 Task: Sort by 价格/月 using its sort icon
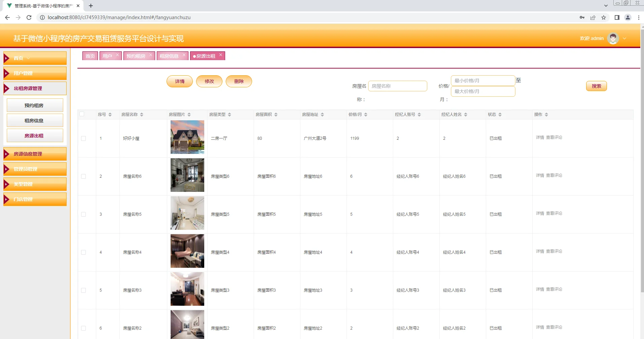point(366,114)
